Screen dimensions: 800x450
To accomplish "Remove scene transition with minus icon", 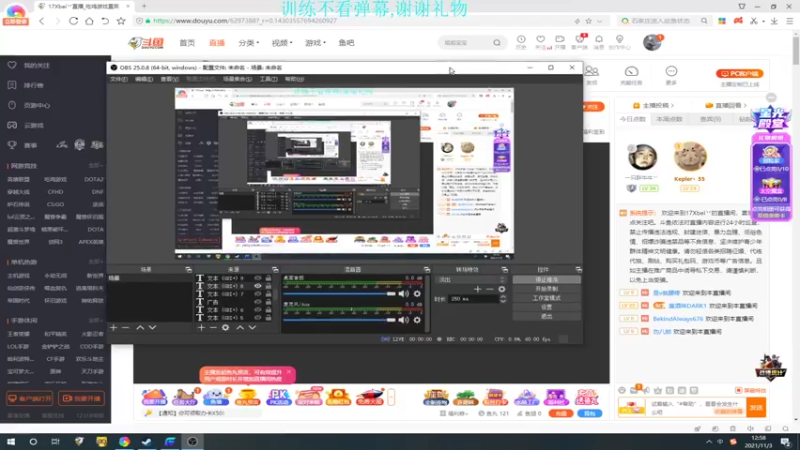I will tap(490, 289).
